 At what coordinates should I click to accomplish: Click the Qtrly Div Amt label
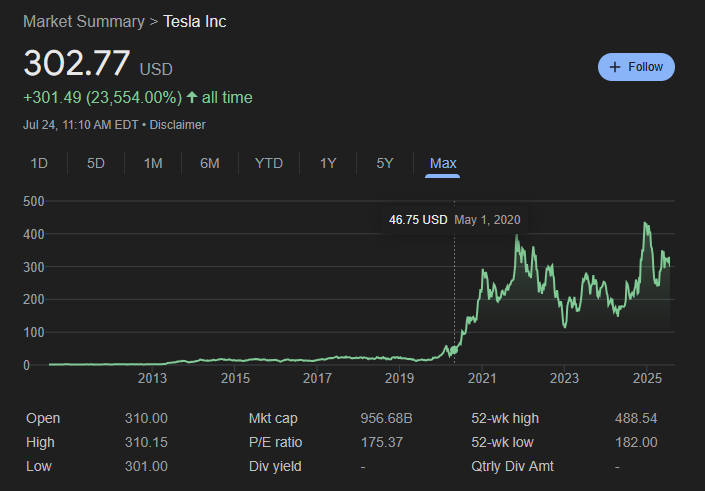tap(513, 466)
